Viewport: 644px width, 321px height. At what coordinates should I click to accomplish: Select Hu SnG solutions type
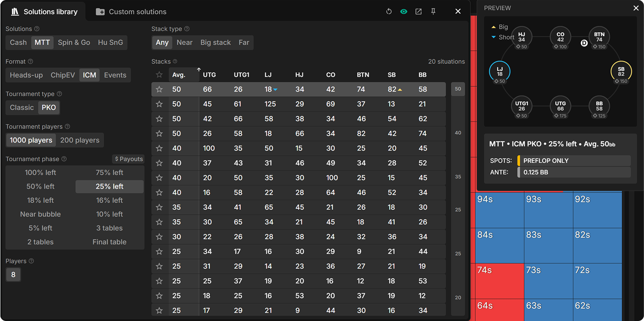coord(110,43)
